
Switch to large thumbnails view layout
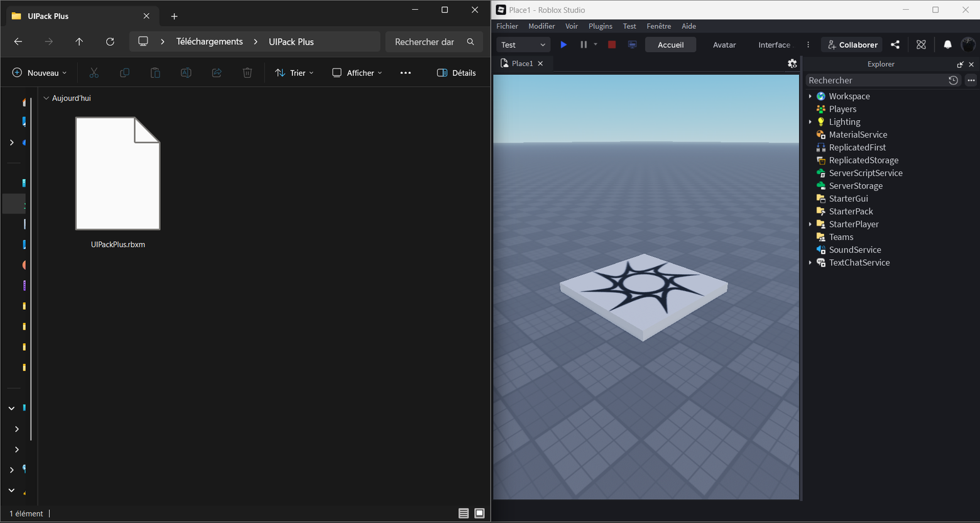tap(479, 514)
